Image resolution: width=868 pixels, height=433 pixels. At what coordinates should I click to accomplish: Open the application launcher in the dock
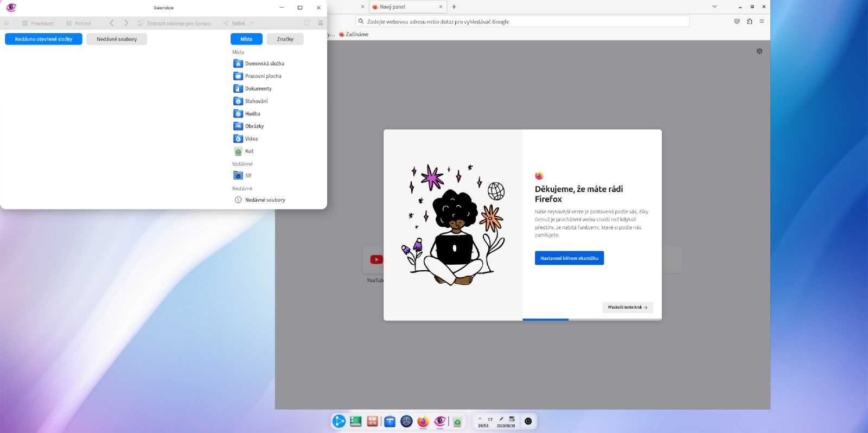339,421
